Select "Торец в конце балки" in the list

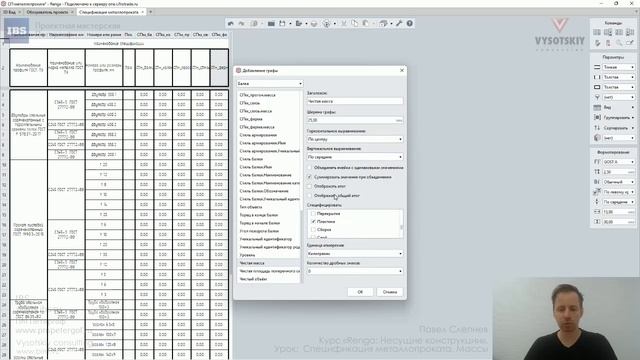[269, 215]
